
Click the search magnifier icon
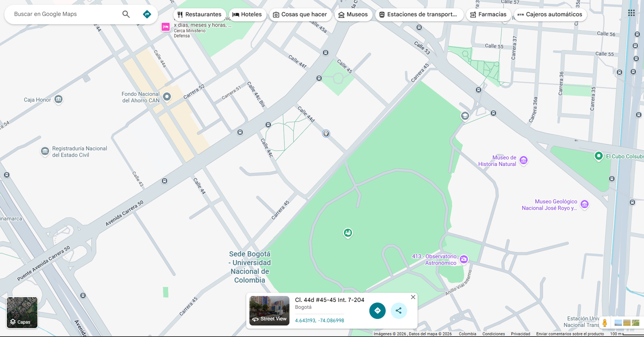click(x=126, y=14)
